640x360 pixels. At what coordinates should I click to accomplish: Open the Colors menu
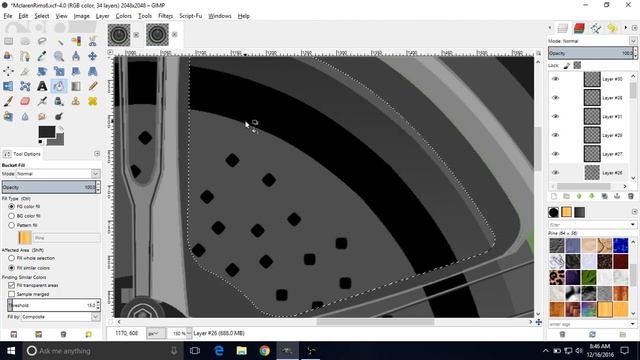pyautogui.click(x=123, y=16)
